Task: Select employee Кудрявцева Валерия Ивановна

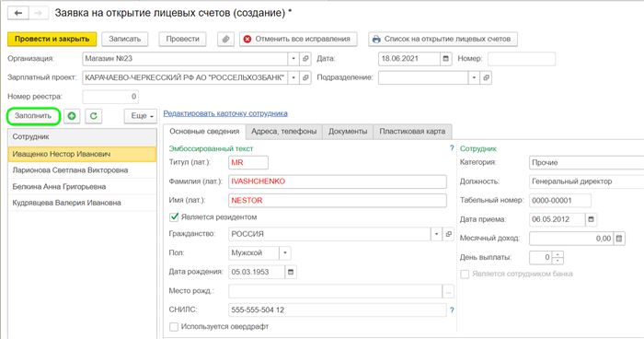Action: click(82, 203)
